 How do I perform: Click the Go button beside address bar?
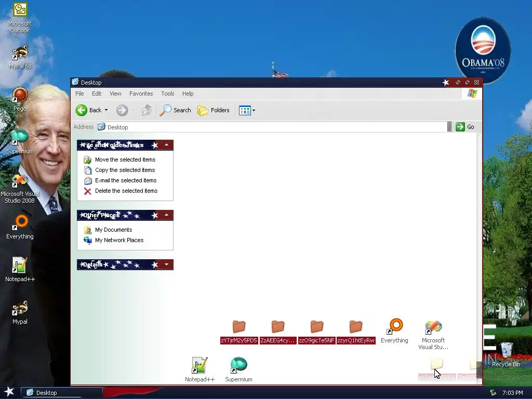click(x=465, y=127)
